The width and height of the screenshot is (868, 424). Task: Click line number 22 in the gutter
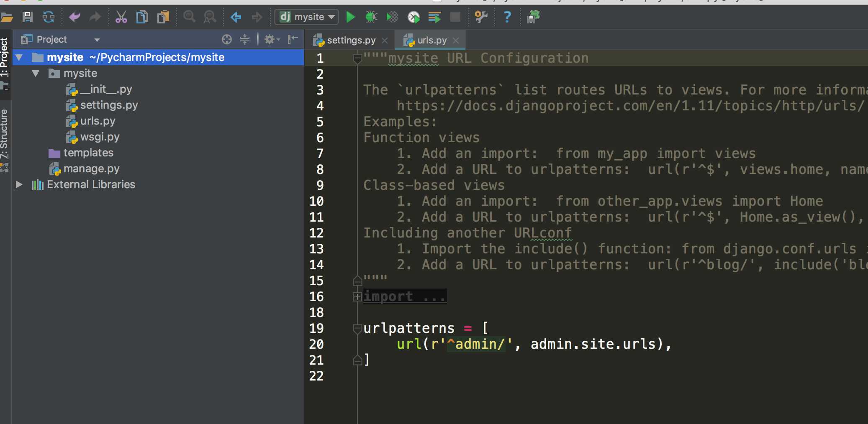pyautogui.click(x=316, y=376)
